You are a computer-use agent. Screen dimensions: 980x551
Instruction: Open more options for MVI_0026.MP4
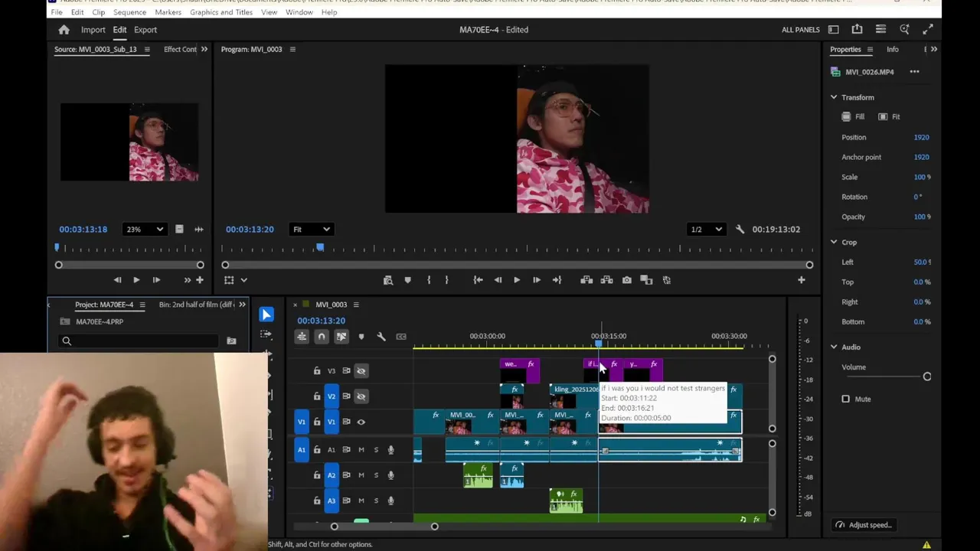914,72
